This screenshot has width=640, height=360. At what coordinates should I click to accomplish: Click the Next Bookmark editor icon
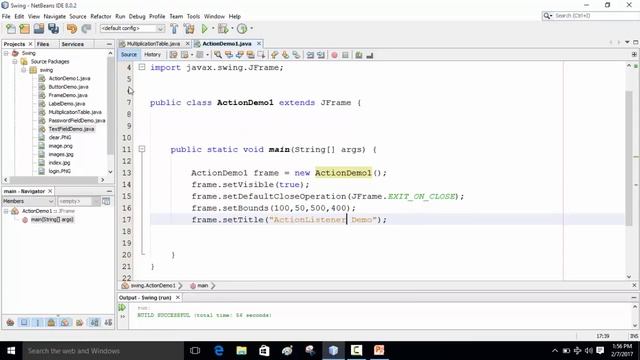tap(285, 55)
